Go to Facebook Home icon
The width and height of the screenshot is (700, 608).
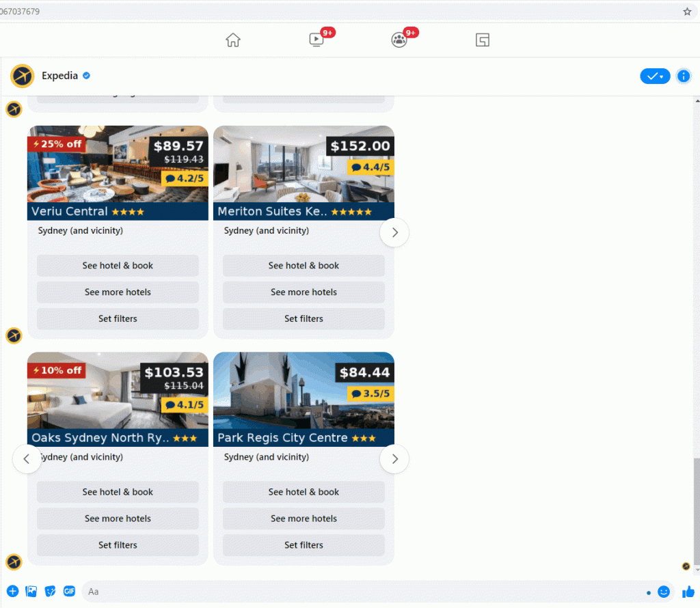[232, 40]
